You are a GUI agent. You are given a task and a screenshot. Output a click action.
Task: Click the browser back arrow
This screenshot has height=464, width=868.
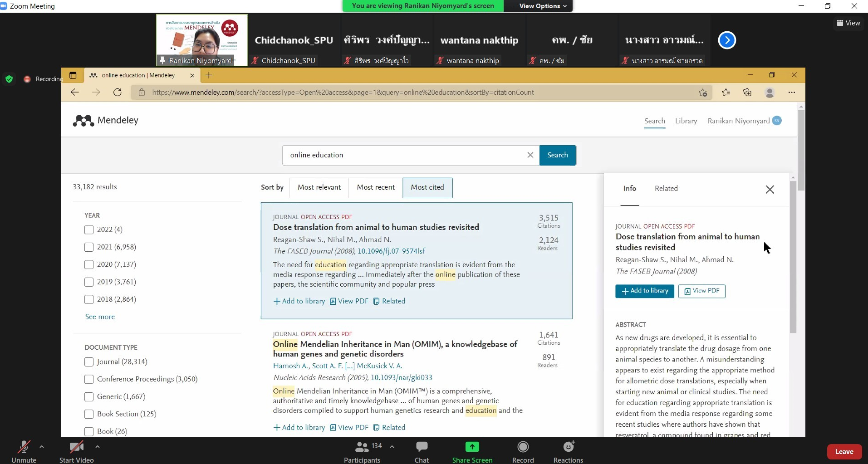[x=75, y=93]
